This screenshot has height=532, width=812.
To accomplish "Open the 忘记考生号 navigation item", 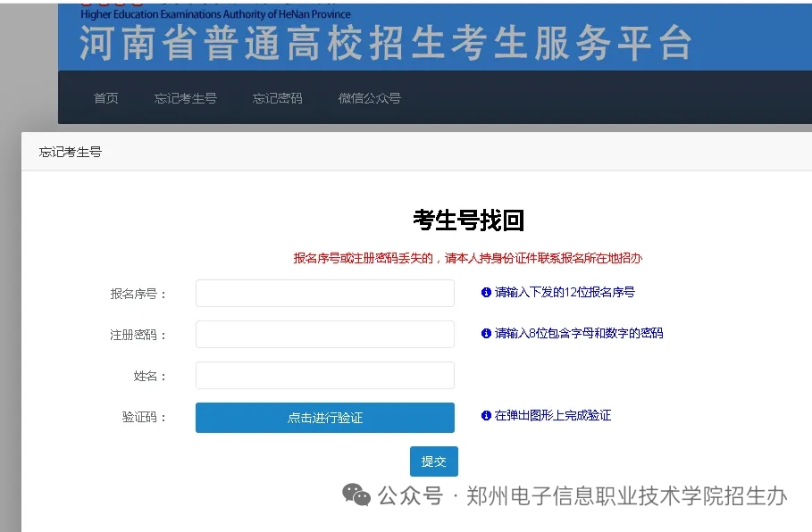I will [186, 98].
